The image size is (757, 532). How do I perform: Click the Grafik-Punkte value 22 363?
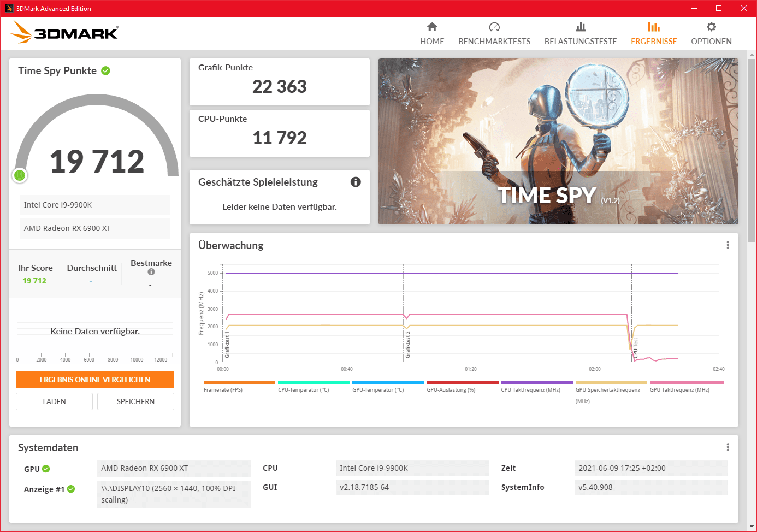[280, 86]
